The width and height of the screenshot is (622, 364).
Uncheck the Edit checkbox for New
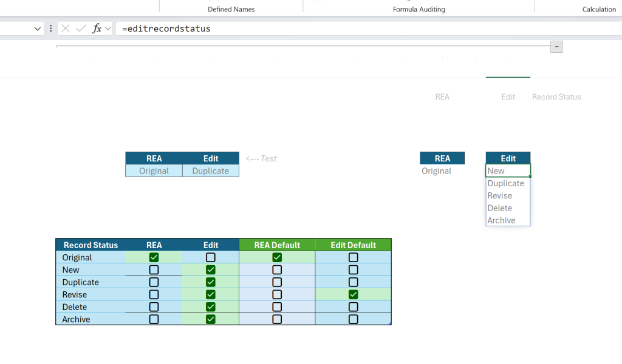coord(211,270)
